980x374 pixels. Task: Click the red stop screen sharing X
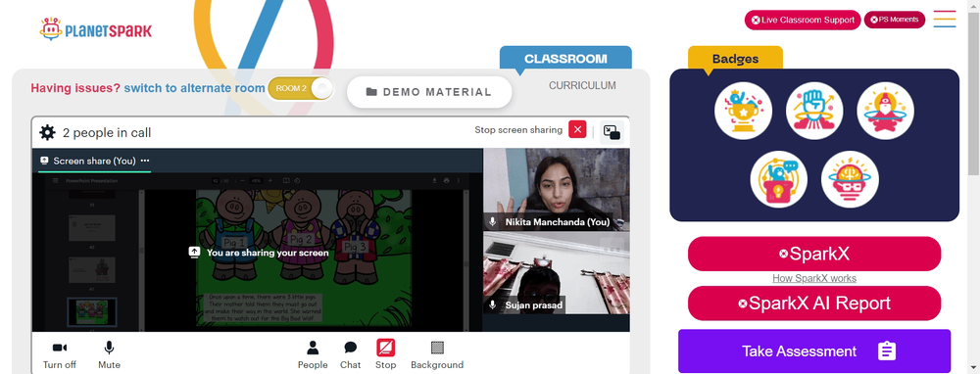click(577, 130)
